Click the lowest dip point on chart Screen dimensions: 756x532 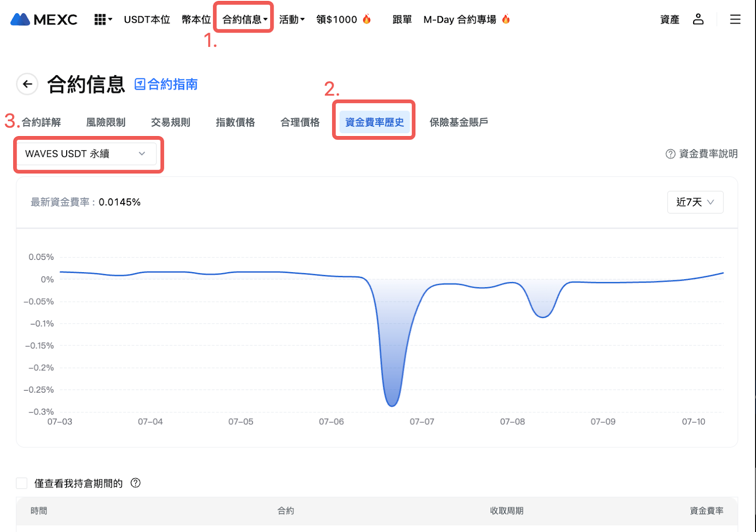pyautogui.click(x=392, y=405)
